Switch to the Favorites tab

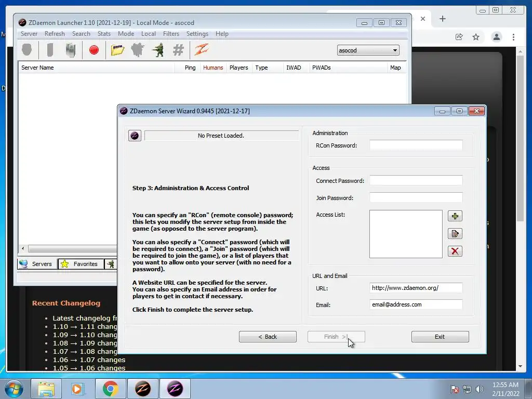click(x=81, y=264)
